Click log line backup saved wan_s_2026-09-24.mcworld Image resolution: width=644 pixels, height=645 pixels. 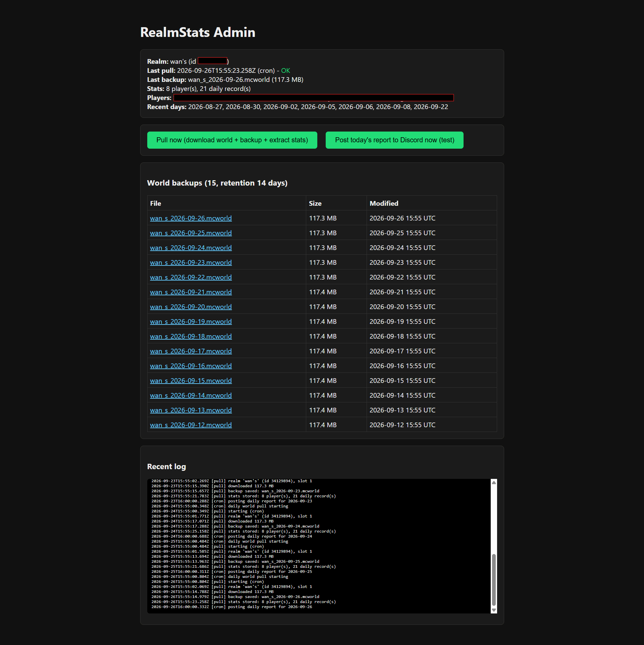[x=235, y=526]
